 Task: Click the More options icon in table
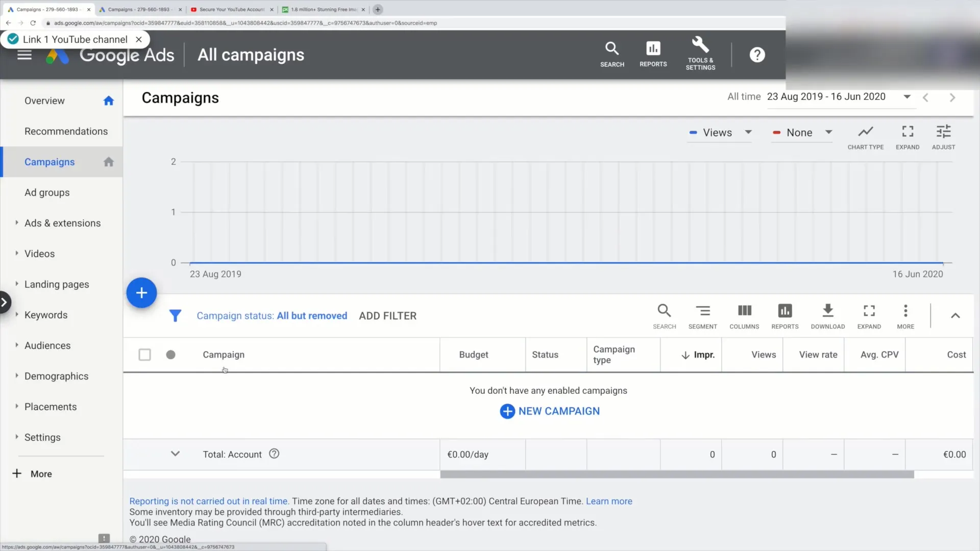pos(906,311)
